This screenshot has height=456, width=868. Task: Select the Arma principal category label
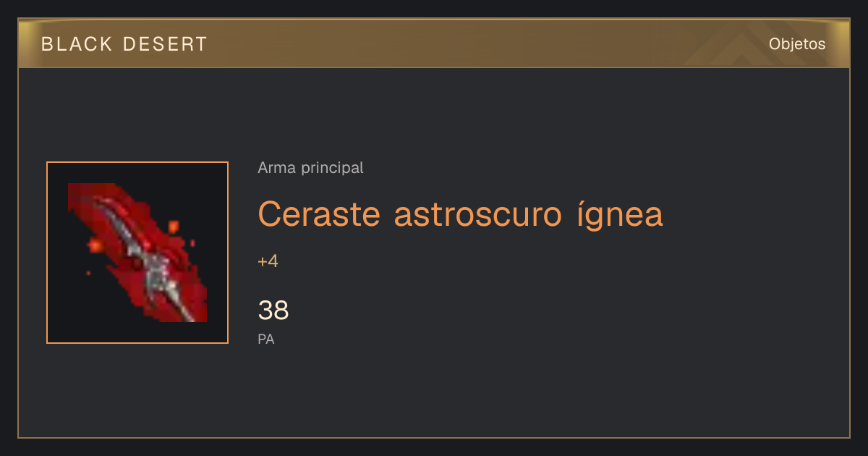[310, 168]
